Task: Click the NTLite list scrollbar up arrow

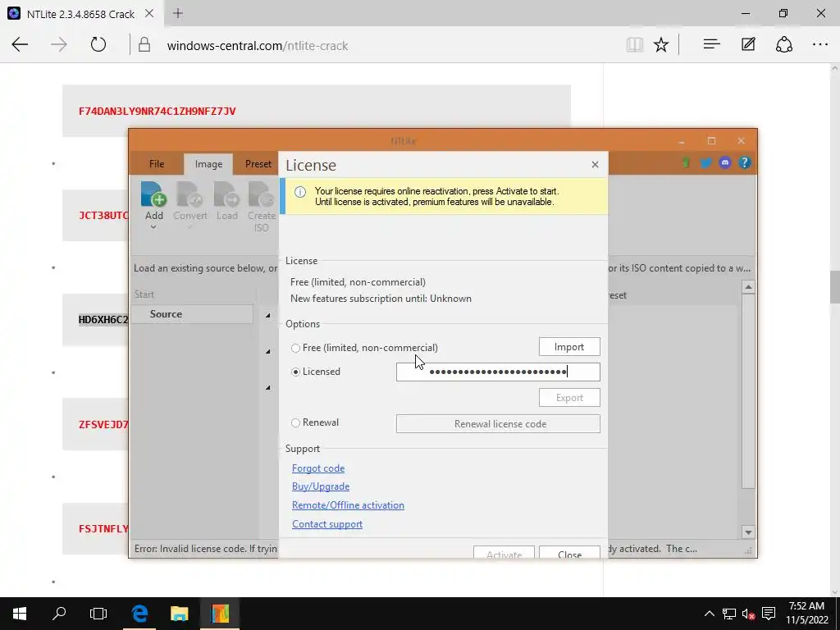Action: tap(748, 287)
